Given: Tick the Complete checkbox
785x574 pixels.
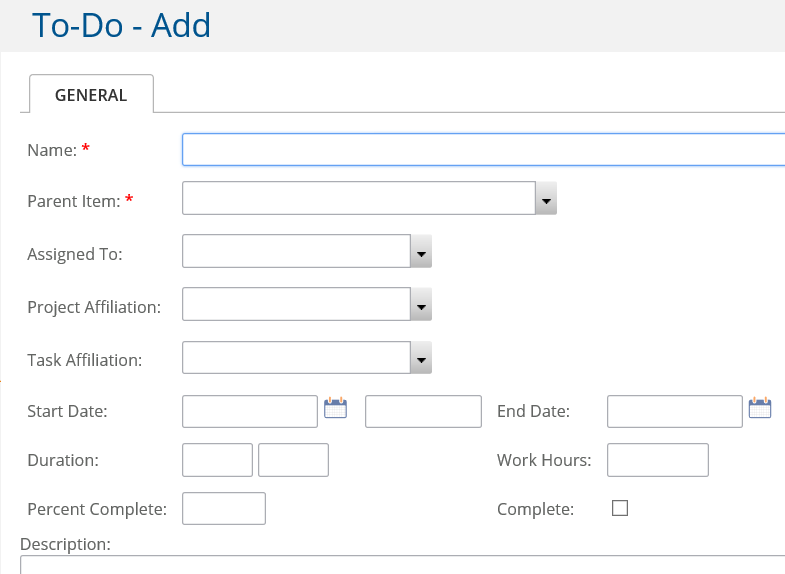Looking at the screenshot, I should pyautogui.click(x=620, y=508).
